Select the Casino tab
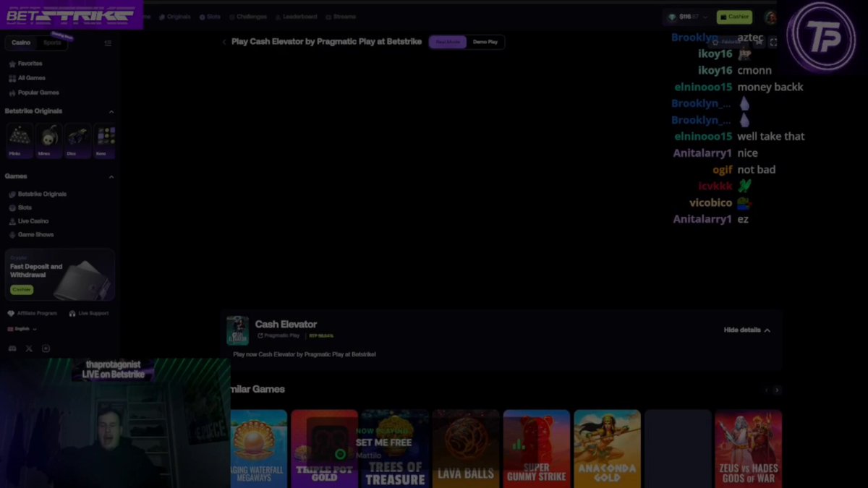Image resolution: width=868 pixels, height=488 pixels. pyautogui.click(x=21, y=43)
